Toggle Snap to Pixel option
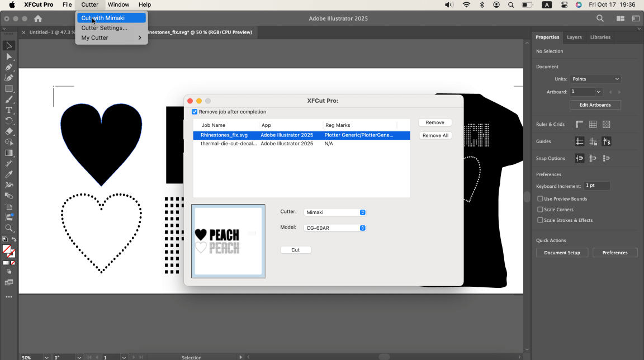This screenshot has width=644, height=360. [606, 158]
